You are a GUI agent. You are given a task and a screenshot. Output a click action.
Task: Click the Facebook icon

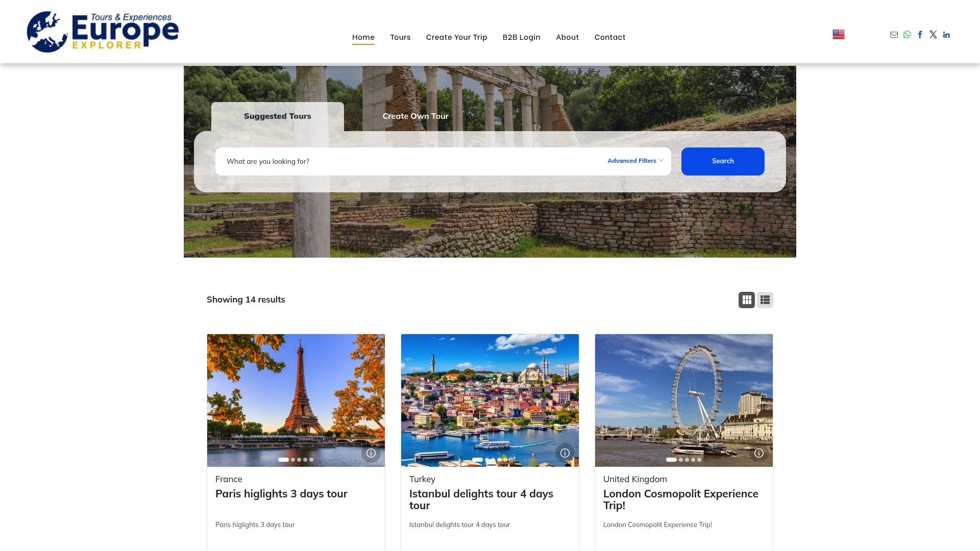(x=920, y=35)
